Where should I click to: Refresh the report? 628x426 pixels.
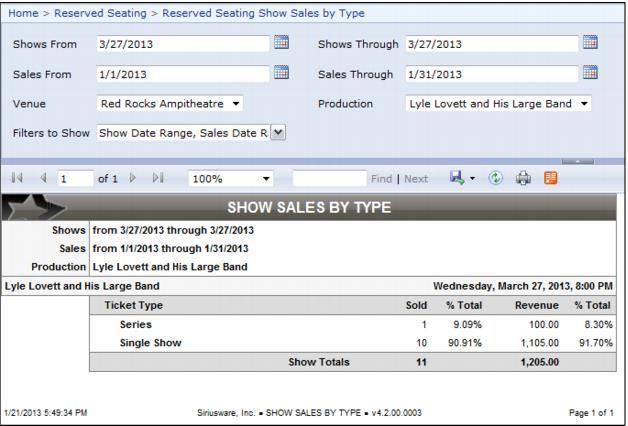[494, 178]
